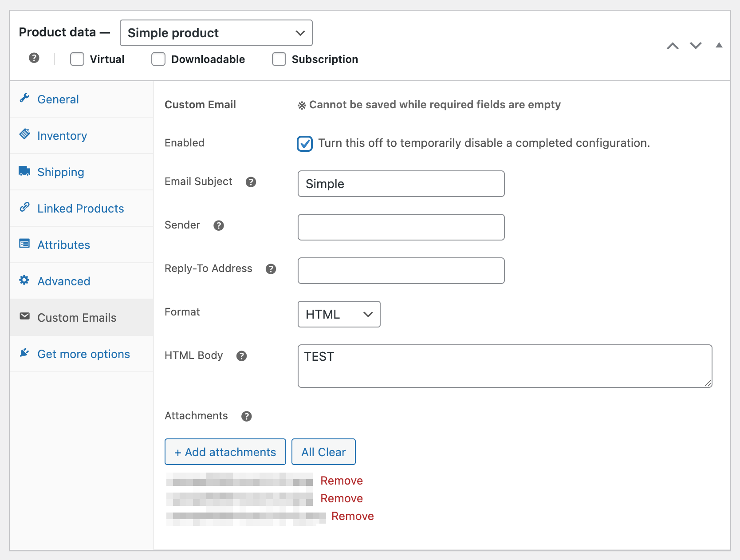
Task: Click the product type help icon
Action: point(34,58)
